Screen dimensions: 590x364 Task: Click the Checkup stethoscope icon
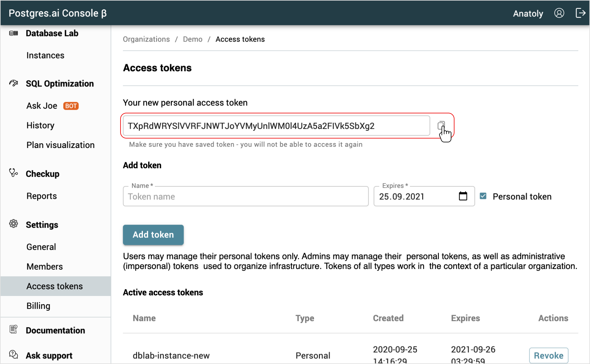tap(13, 173)
